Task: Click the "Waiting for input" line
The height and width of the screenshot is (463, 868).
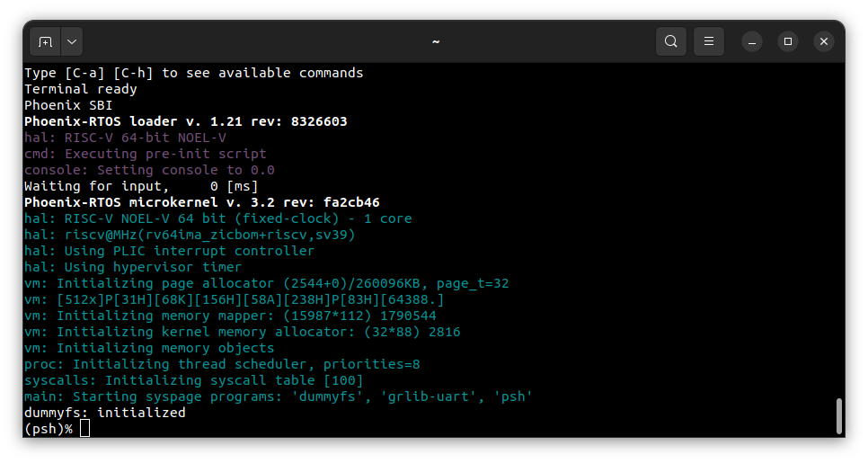Action: coord(140,186)
